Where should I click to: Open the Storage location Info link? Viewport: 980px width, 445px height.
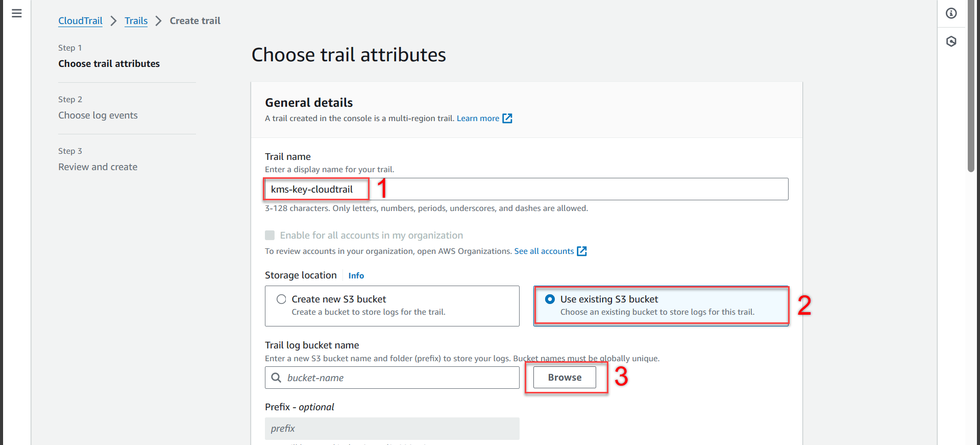pos(356,276)
